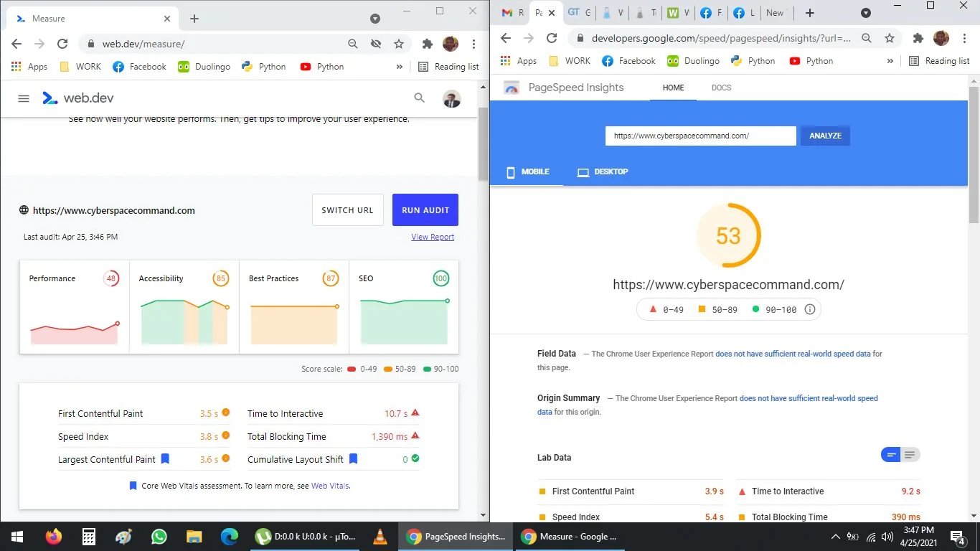This screenshot has width=980, height=551.
Task: Open a new tab in the web.dev window
Action: (x=194, y=18)
